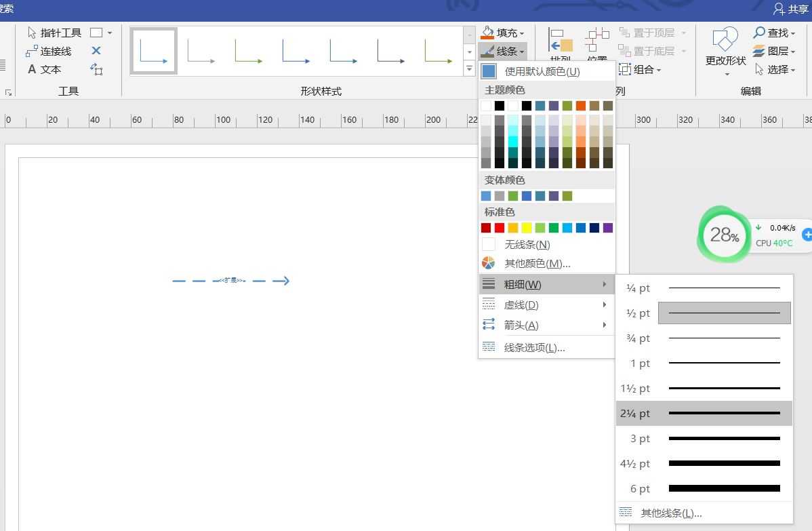Select the Pointer tool (指针工具)
This screenshot has height=531, width=812.
(54, 33)
